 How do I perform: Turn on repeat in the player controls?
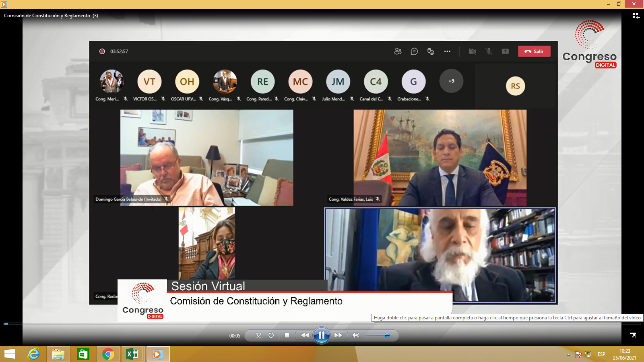tap(271, 335)
